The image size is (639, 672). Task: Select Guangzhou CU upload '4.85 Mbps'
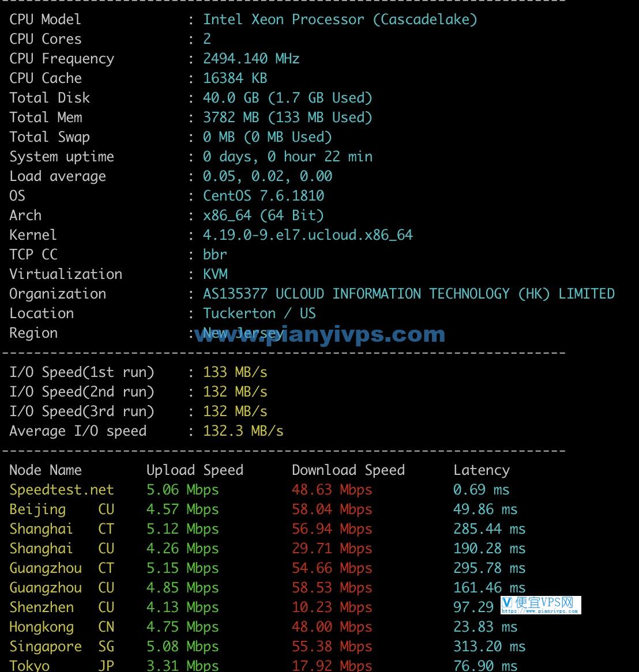pos(183,588)
